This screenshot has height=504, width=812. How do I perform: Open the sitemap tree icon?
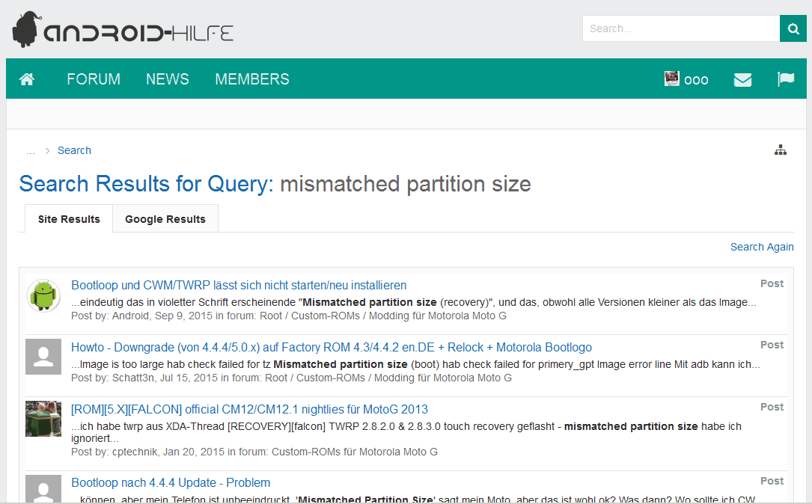781,150
